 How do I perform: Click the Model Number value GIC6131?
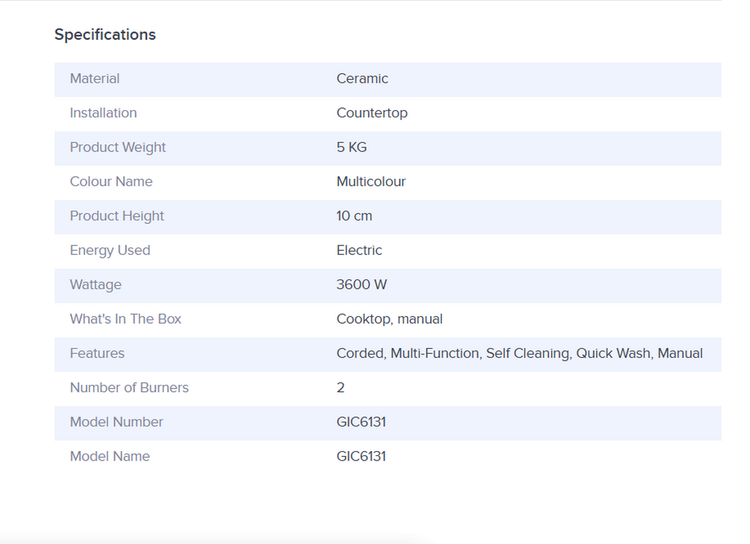coord(361,422)
